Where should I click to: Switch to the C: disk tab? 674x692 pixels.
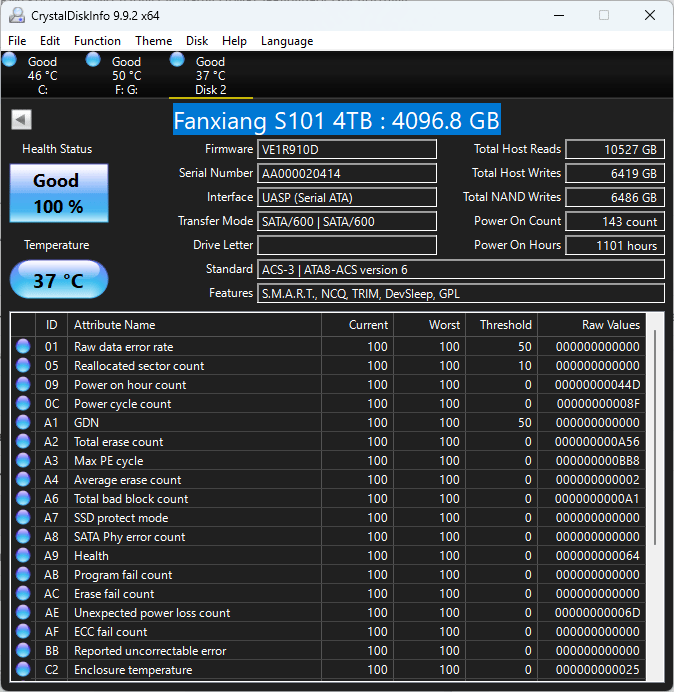(42, 75)
